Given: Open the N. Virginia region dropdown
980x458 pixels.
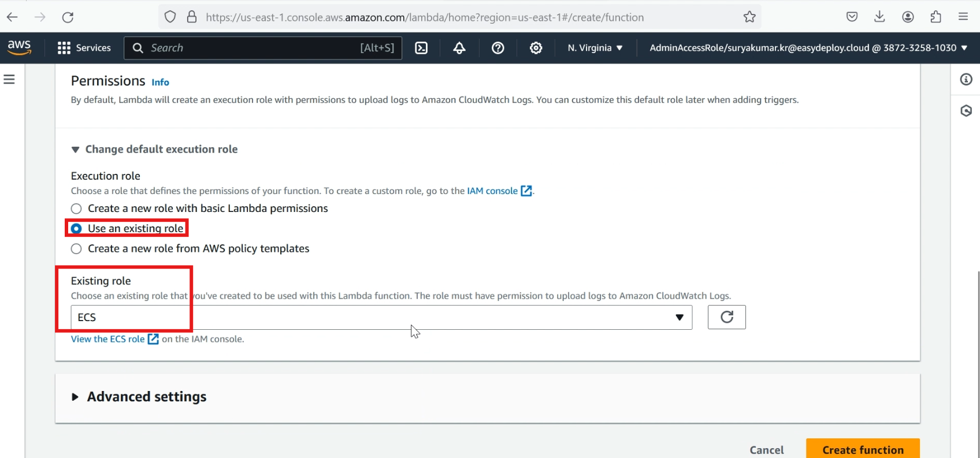Looking at the screenshot, I should pos(595,48).
